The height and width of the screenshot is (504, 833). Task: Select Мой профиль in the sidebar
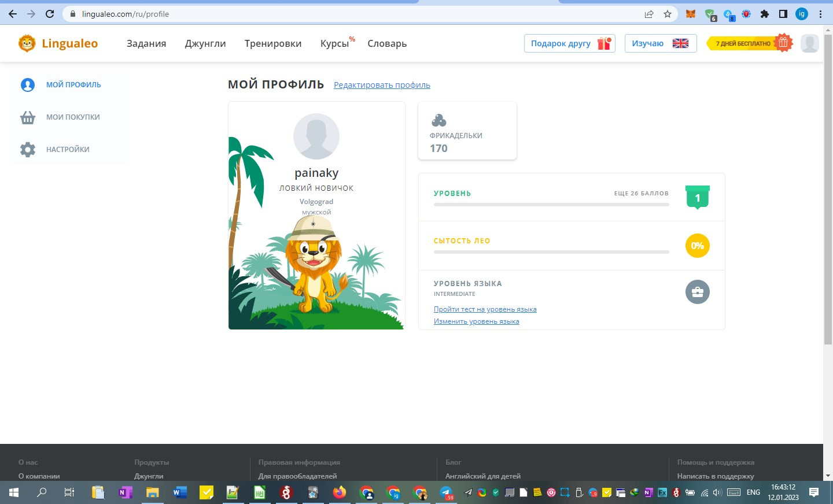click(x=73, y=84)
